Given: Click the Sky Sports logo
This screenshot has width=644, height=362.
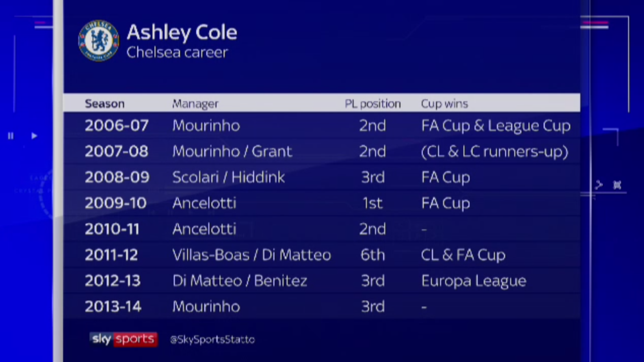Looking at the screenshot, I should click(x=124, y=339).
